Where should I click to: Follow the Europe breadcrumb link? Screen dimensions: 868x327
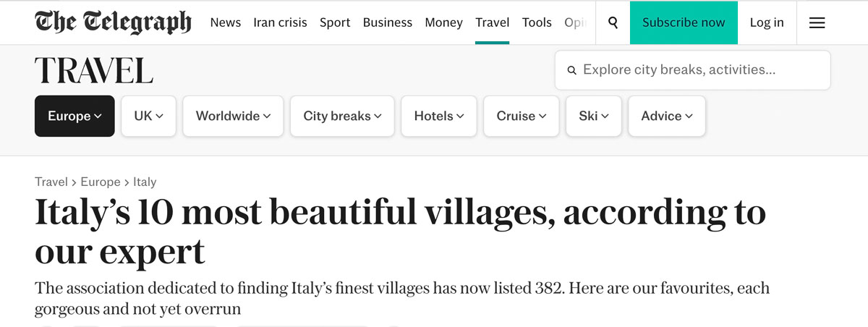[101, 182]
